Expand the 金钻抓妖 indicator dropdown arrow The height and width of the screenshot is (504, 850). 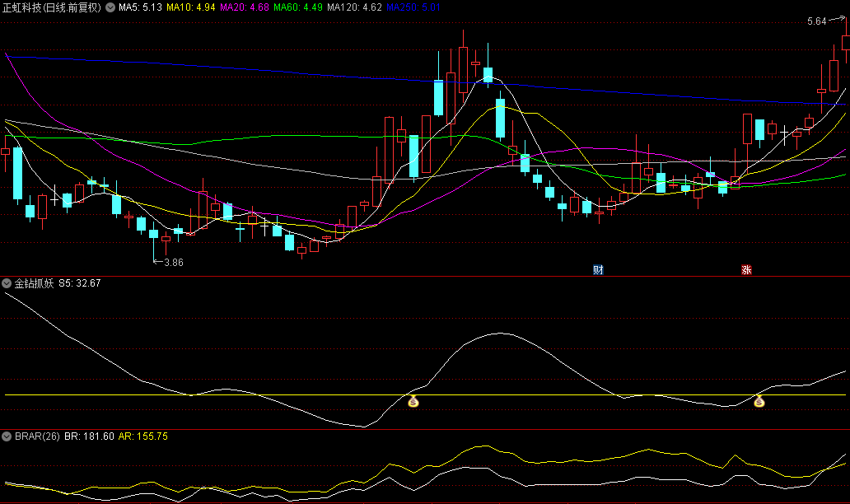[8, 283]
